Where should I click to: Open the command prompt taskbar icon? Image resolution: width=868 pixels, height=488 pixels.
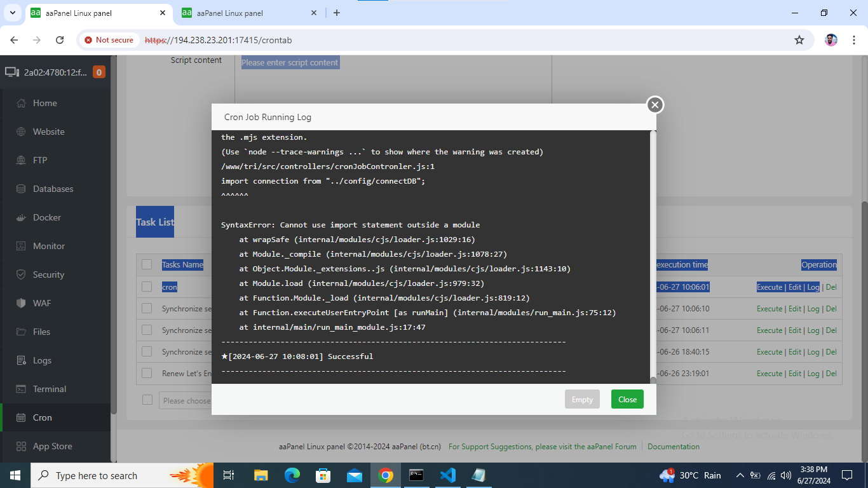(416, 475)
